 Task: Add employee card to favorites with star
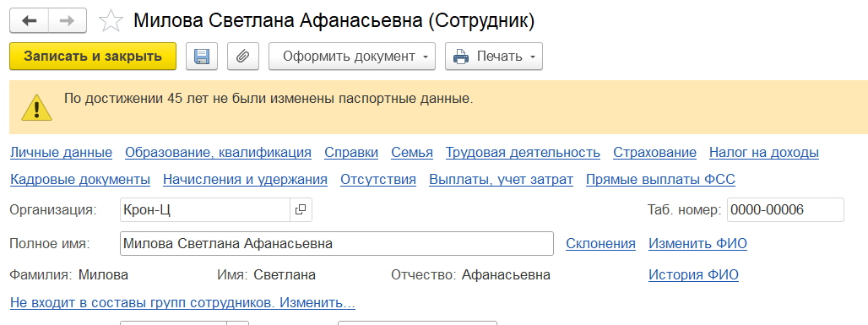(x=110, y=22)
